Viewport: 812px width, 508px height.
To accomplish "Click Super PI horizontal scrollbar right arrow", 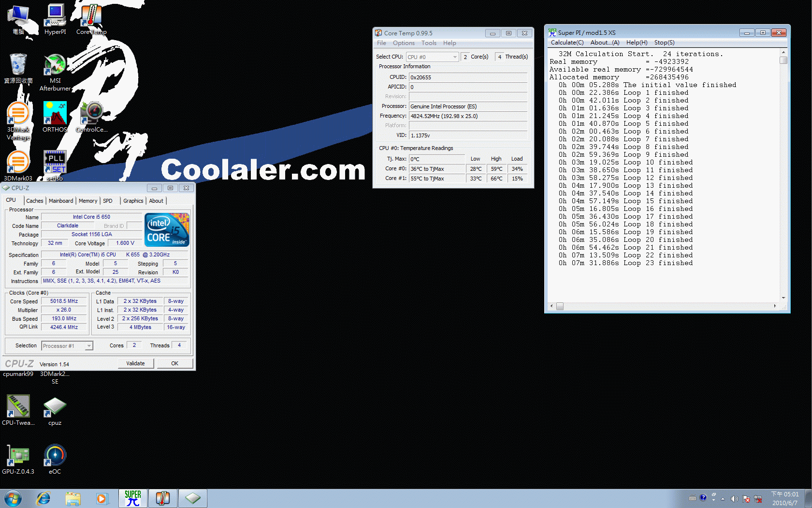I will click(x=775, y=306).
